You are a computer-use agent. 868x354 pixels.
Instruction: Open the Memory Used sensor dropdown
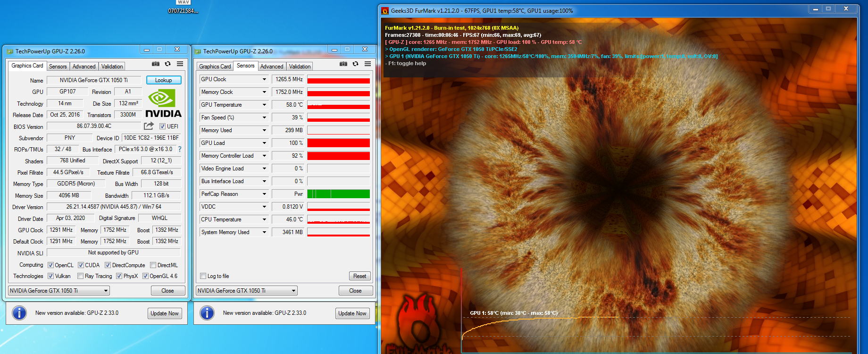pos(264,130)
